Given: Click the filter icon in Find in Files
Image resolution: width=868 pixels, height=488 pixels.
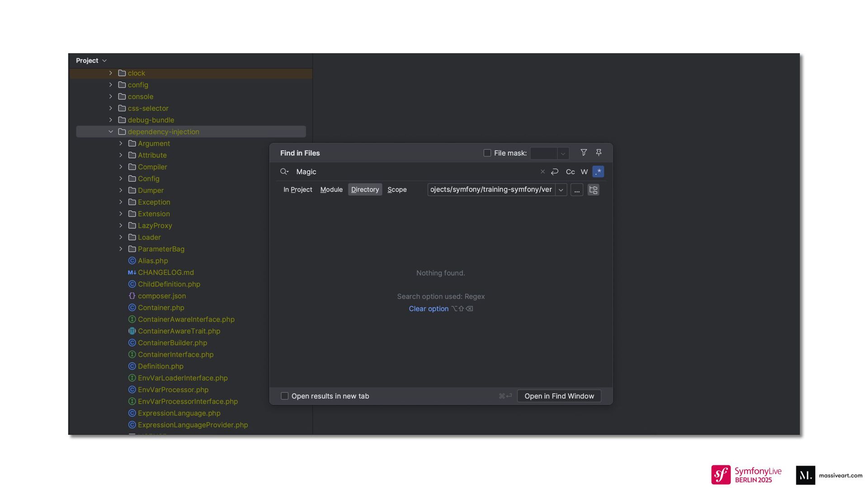Looking at the screenshot, I should [584, 153].
